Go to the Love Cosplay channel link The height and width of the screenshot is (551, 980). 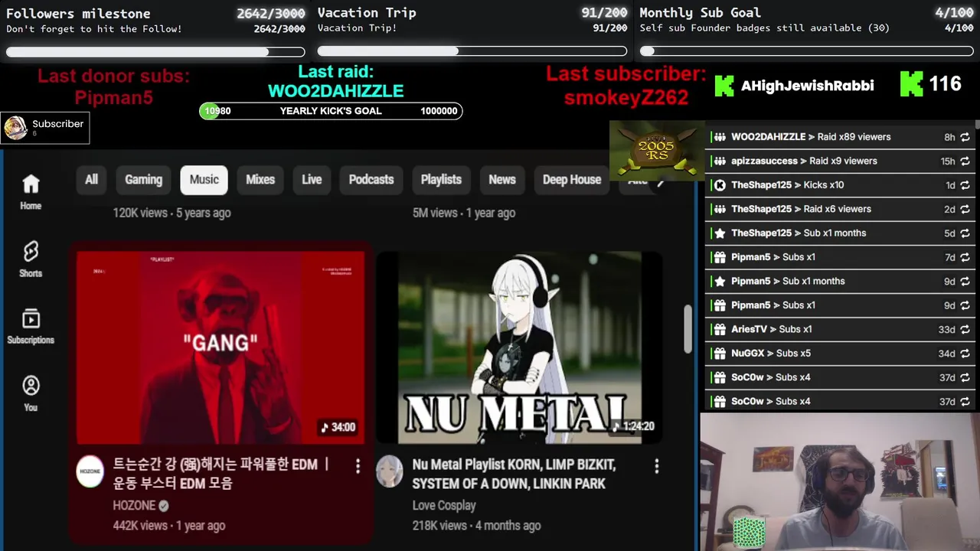tap(444, 506)
